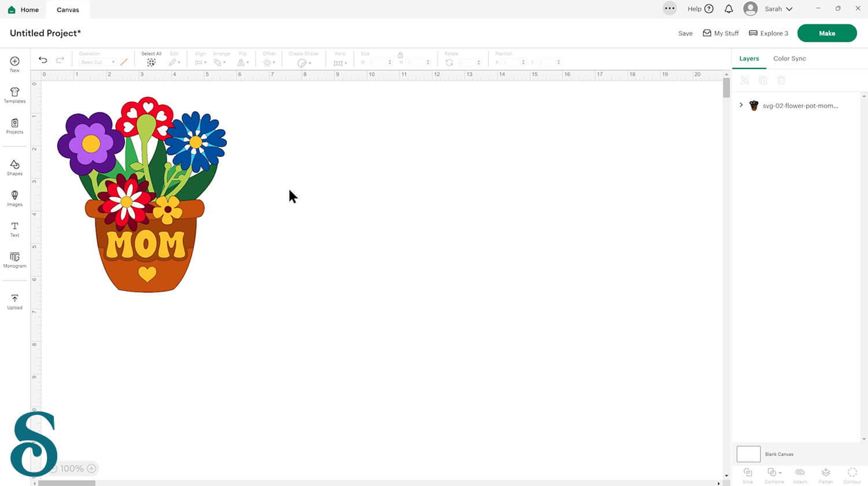Click the Size W width field

[x=380, y=62]
